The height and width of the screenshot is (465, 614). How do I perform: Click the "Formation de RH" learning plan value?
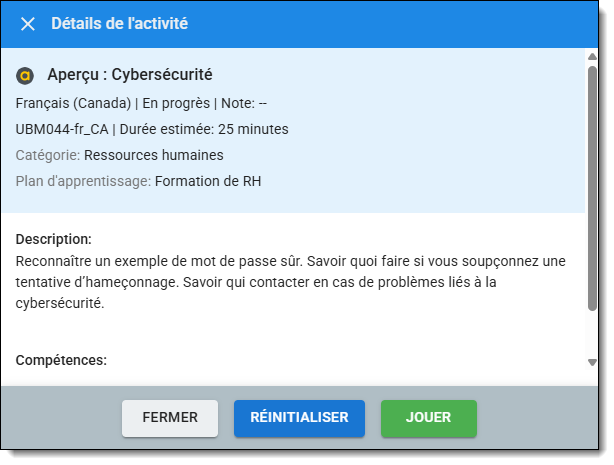(208, 181)
